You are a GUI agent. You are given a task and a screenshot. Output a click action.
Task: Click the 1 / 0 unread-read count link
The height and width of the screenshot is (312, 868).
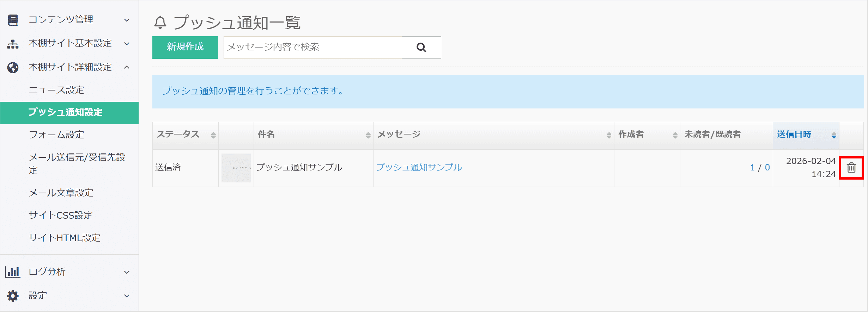(x=760, y=168)
